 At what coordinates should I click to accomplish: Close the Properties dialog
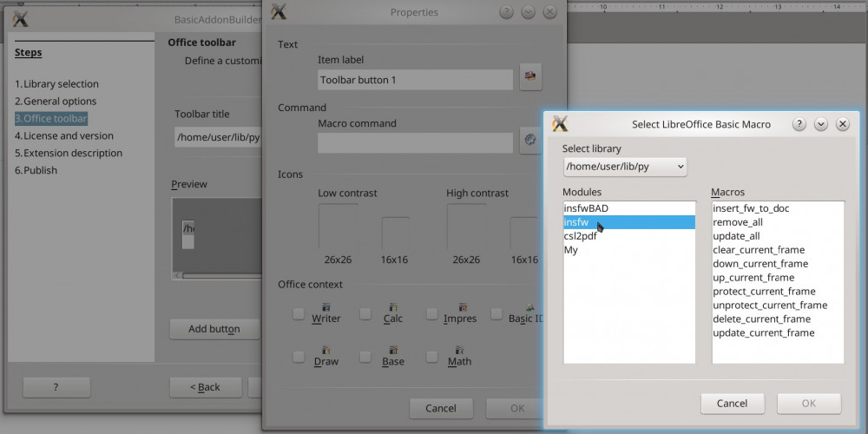549,12
